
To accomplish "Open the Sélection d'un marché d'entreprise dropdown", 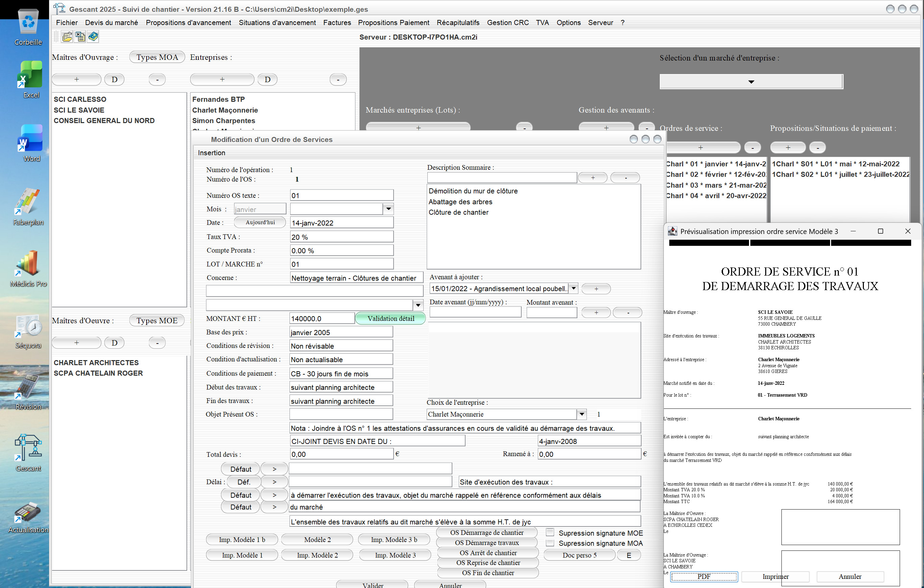I will (x=751, y=81).
